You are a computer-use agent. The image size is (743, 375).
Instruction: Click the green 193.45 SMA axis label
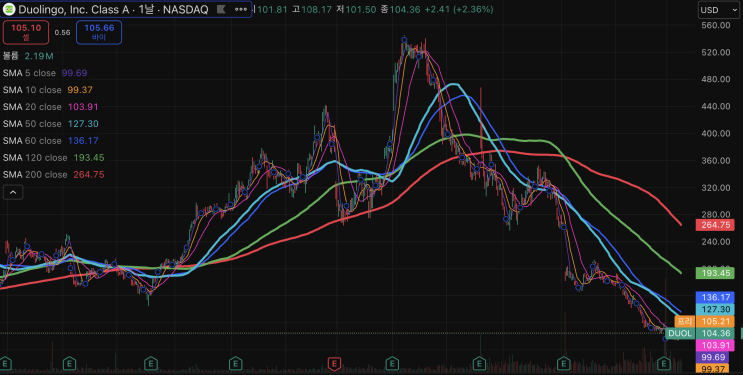point(715,273)
